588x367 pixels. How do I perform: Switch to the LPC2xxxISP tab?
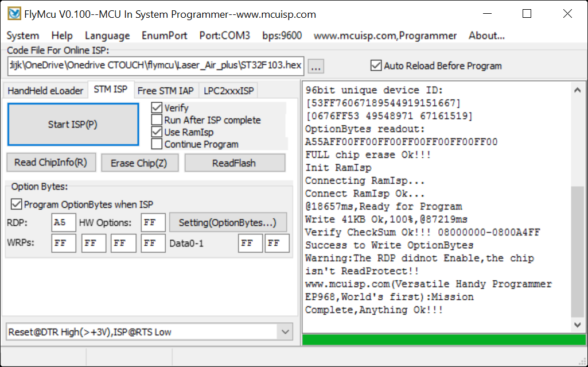pos(228,91)
